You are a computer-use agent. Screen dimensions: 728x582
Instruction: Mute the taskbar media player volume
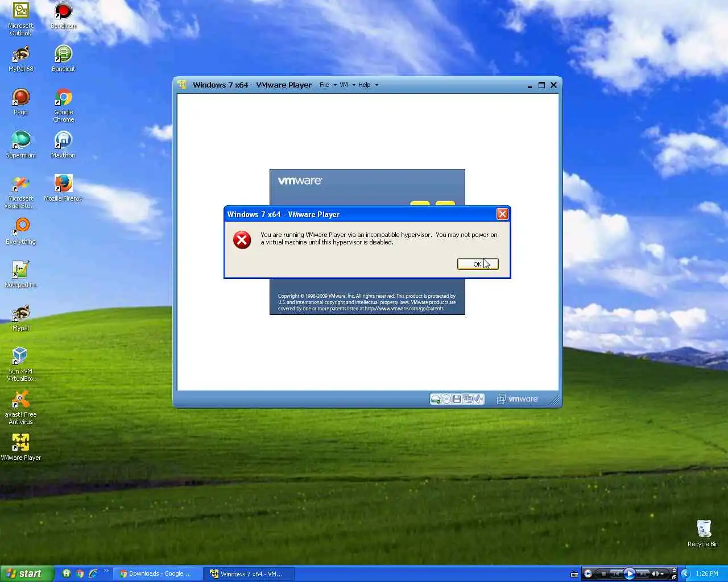pos(655,574)
